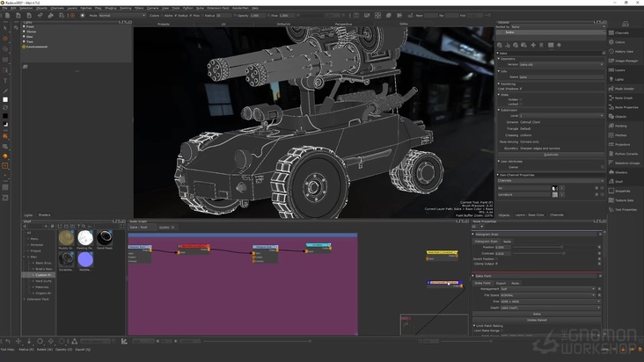Open the subdivision Level dropdown
644x362 pixels.
[x=560, y=115]
